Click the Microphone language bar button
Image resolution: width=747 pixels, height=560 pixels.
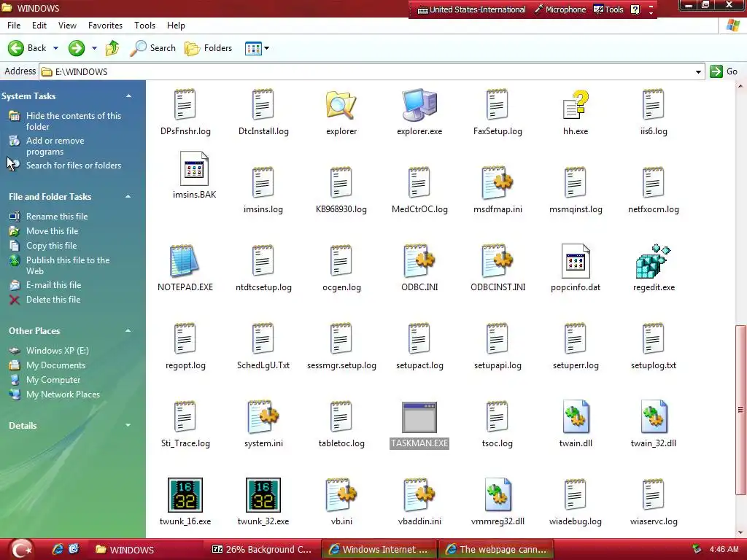coord(560,9)
